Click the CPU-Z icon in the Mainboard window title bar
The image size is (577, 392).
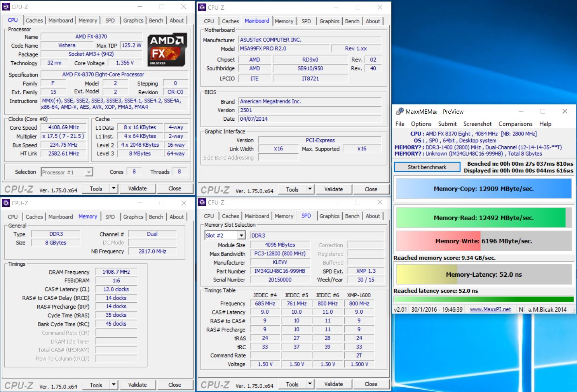coord(202,7)
